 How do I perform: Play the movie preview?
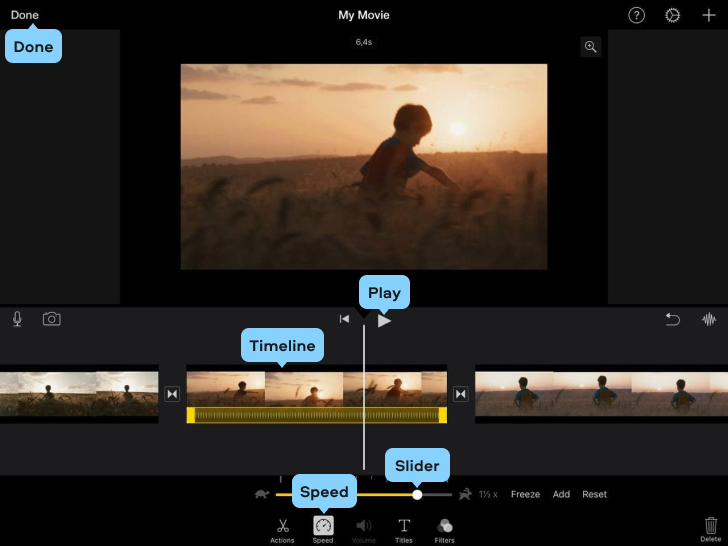point(384,320)
